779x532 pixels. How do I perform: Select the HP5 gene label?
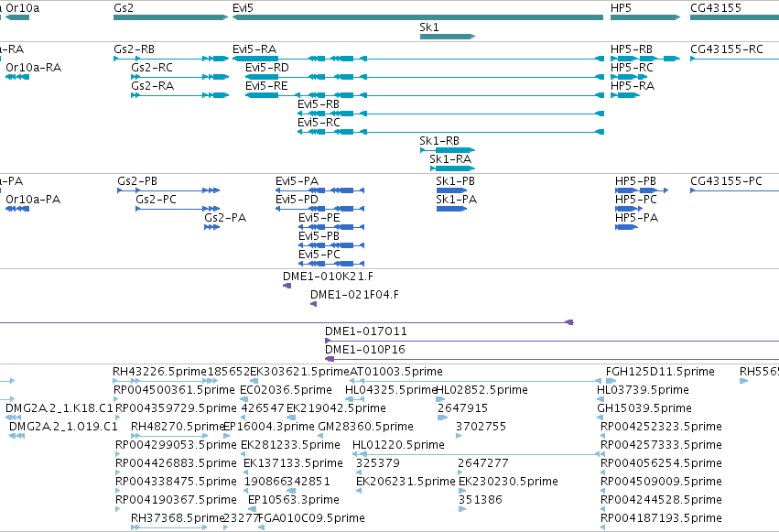point(621,8)
